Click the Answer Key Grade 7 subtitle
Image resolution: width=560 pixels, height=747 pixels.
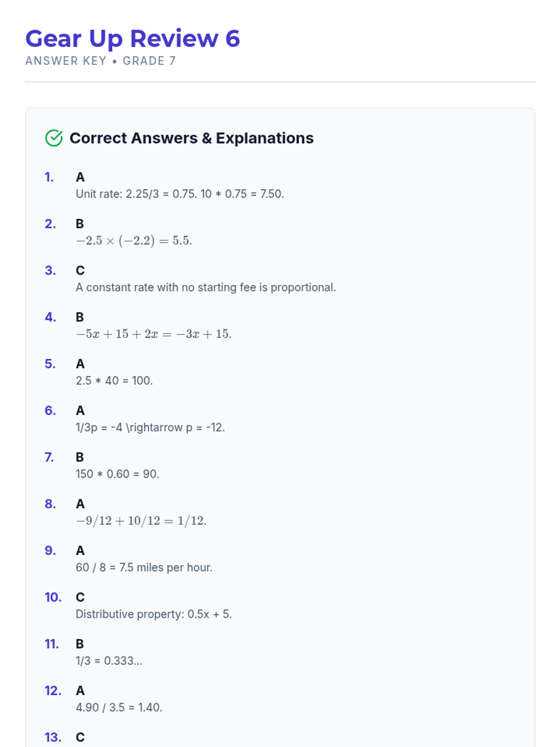[100, 61]
